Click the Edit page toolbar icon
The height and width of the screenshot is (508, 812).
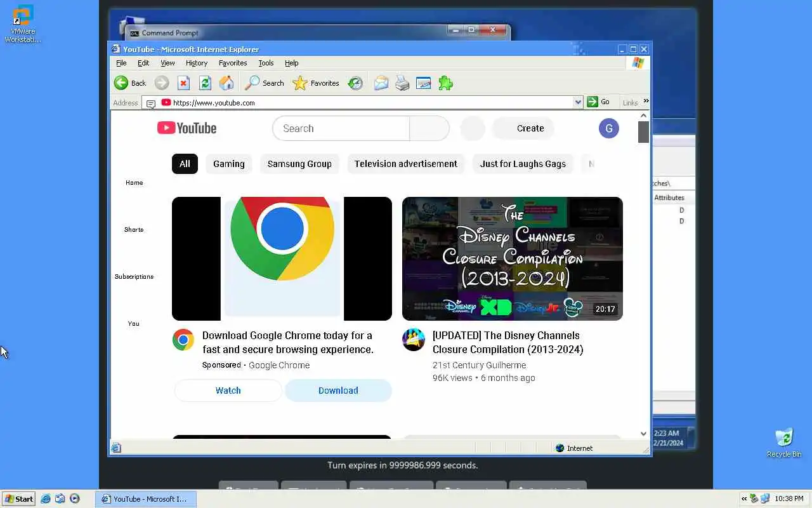tap(423, 83)
